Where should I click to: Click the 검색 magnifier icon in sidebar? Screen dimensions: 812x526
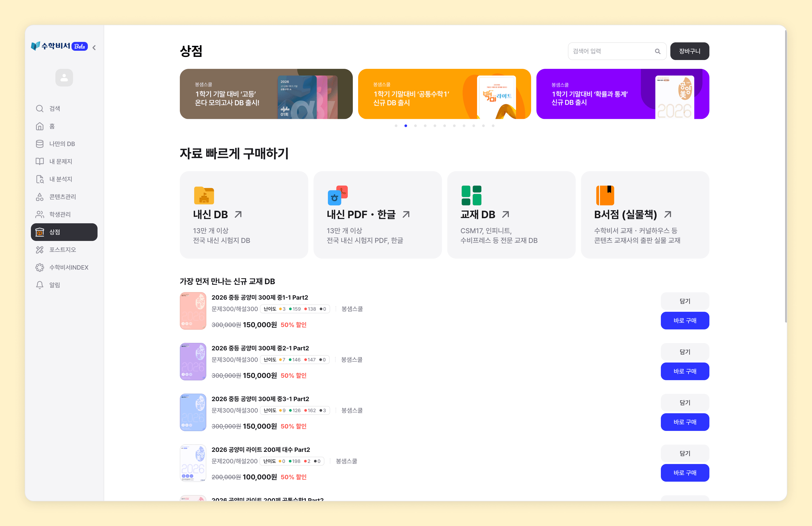[39, 109]
